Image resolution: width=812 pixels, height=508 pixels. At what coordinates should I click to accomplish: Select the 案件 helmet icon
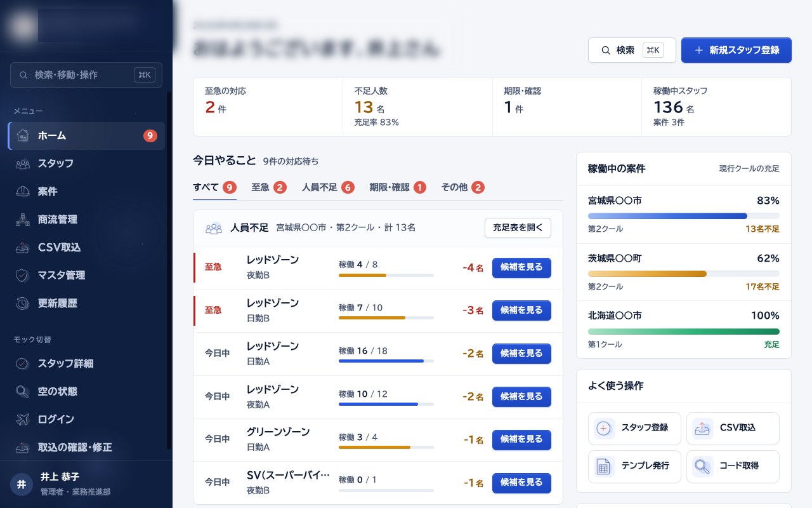coord(23,191)
